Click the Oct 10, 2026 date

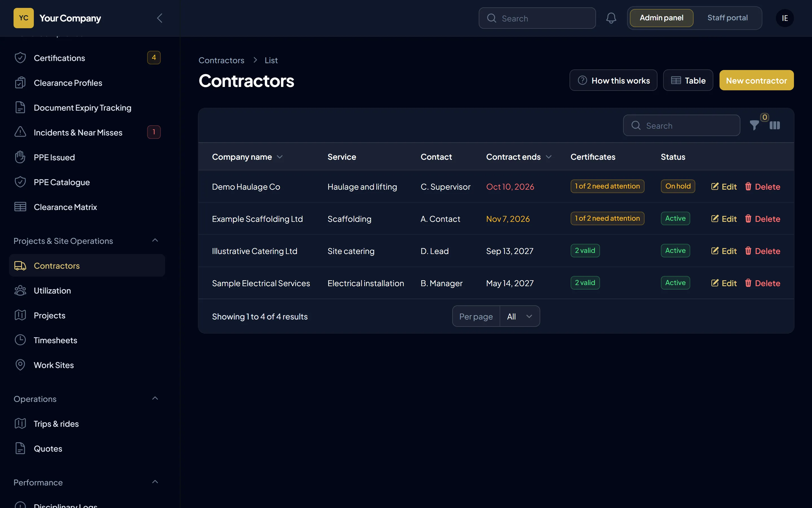pos(510,187)
